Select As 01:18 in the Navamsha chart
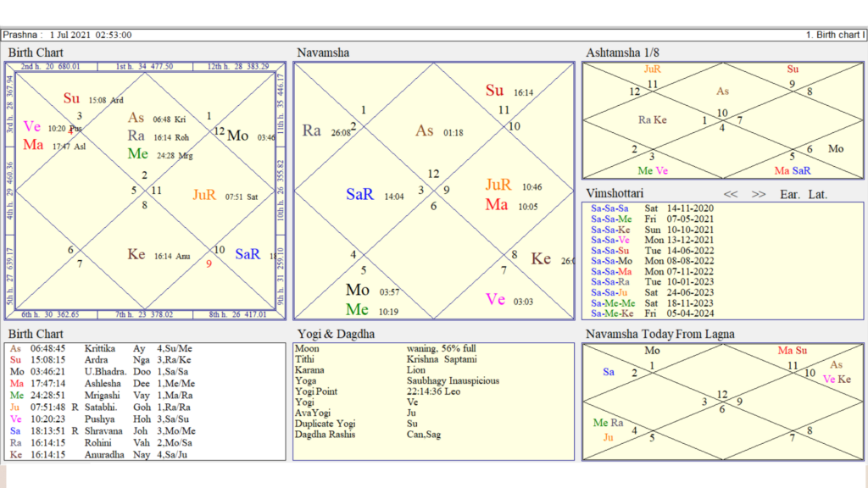 pyautogui.click(x=440, y=131)
